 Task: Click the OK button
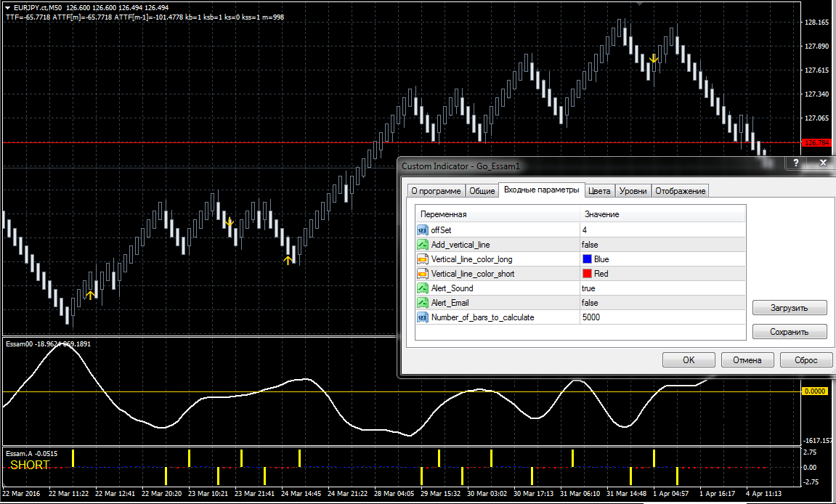coord(689,360)
